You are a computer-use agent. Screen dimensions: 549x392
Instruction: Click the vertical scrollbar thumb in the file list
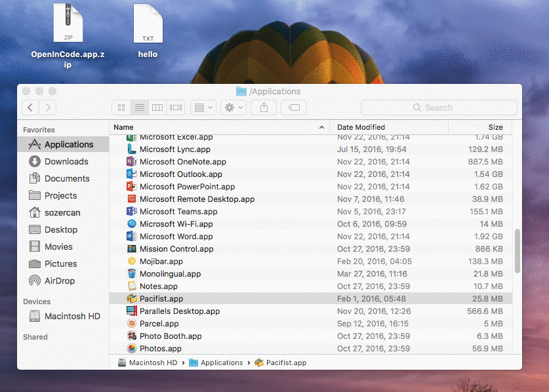pyautogui.click(x=518, y=251)
